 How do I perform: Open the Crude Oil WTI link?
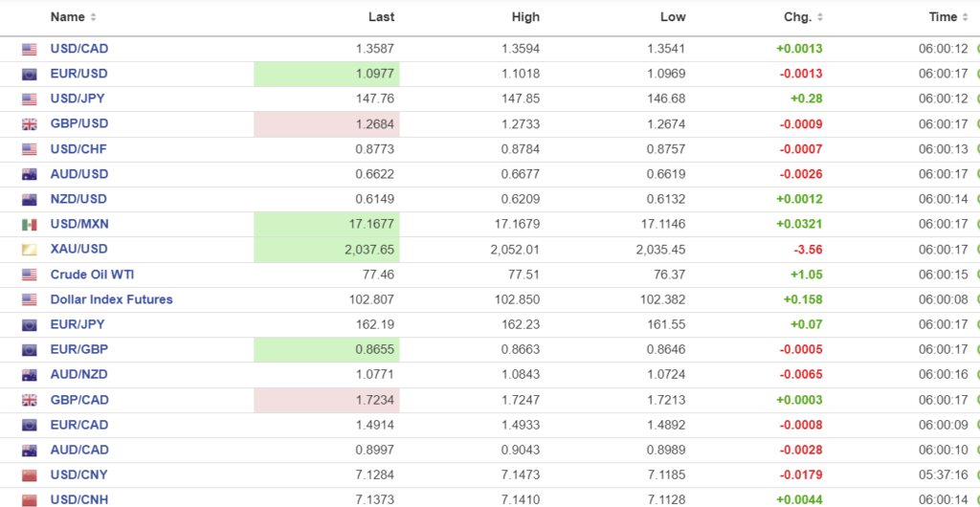pos(92,275)
